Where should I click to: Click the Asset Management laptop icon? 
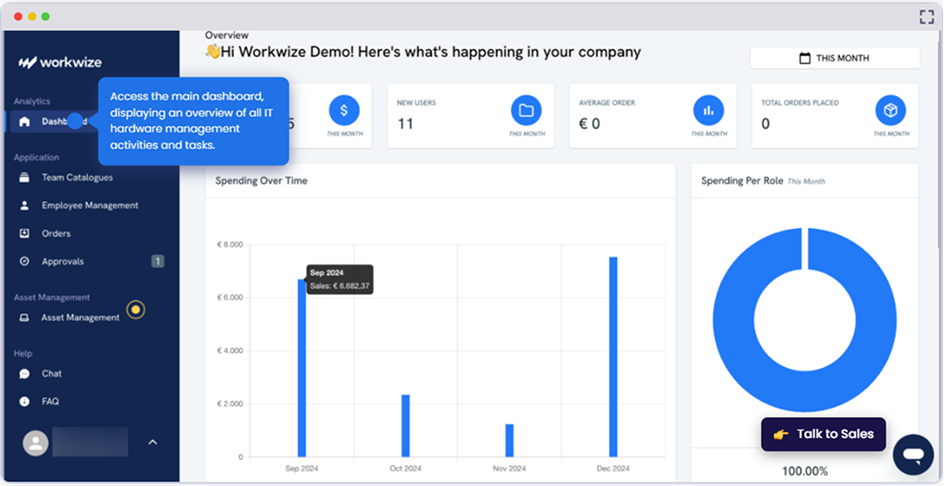(x=25, y=318)
